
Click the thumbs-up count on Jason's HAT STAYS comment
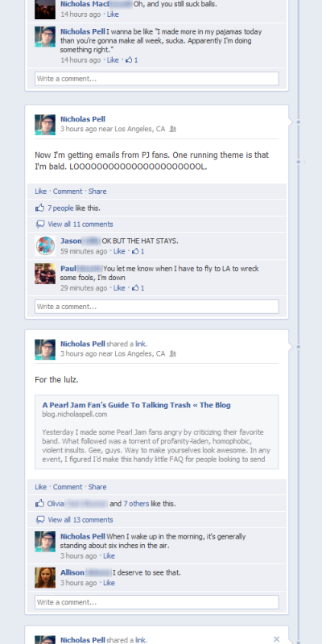click(138, 251)
